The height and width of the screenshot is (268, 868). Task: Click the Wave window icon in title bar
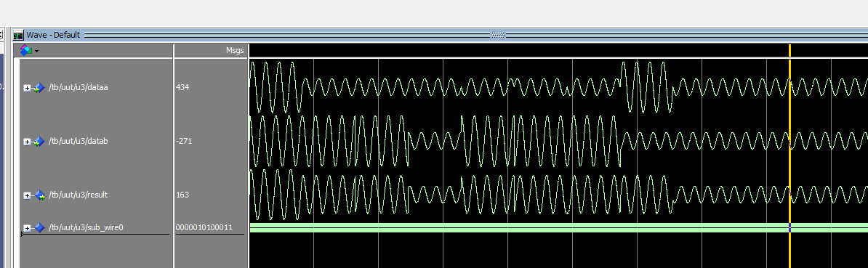19,36
